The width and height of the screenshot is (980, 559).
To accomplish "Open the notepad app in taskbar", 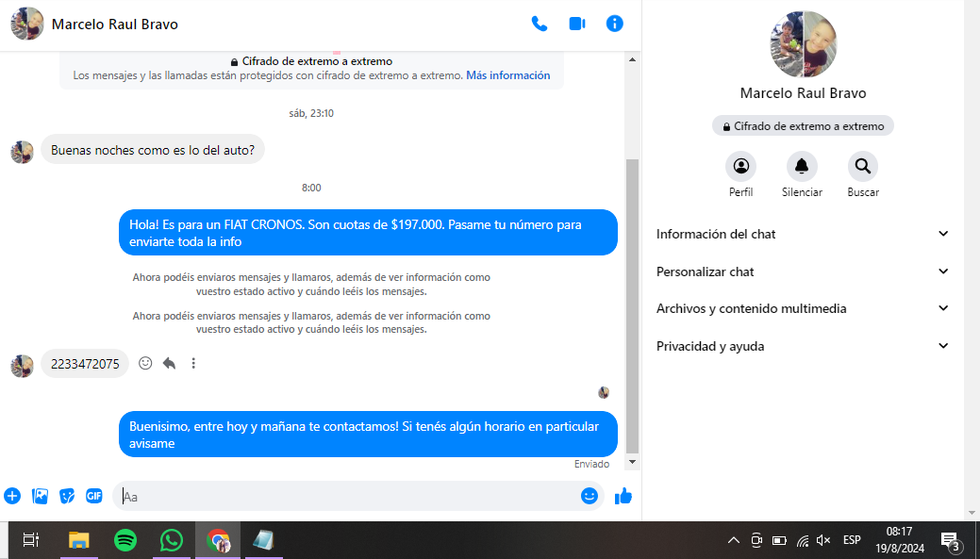I will coord(263,539).
